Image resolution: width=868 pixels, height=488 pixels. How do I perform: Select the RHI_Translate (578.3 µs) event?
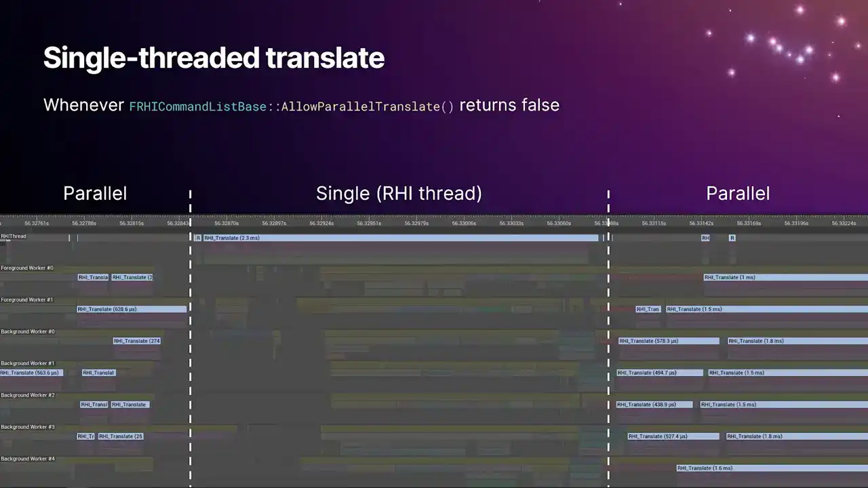tap(668, 341)
